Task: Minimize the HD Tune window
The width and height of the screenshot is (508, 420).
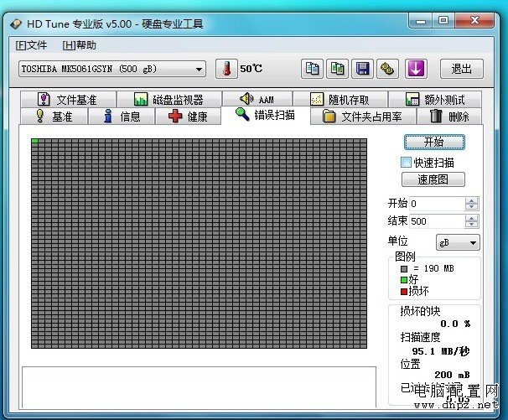Action: (421, 21)
